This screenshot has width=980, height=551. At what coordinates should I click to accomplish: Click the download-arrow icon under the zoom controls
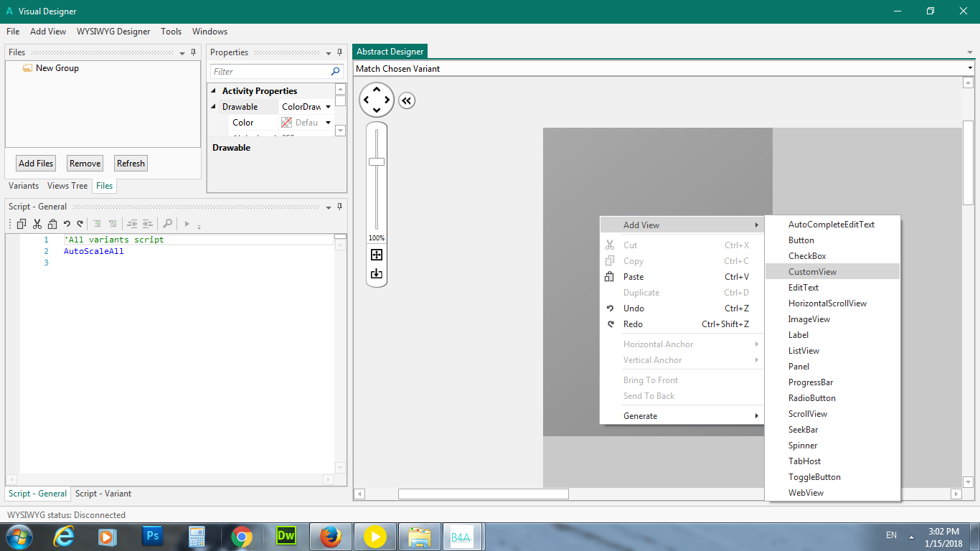(x=377, y=273)
